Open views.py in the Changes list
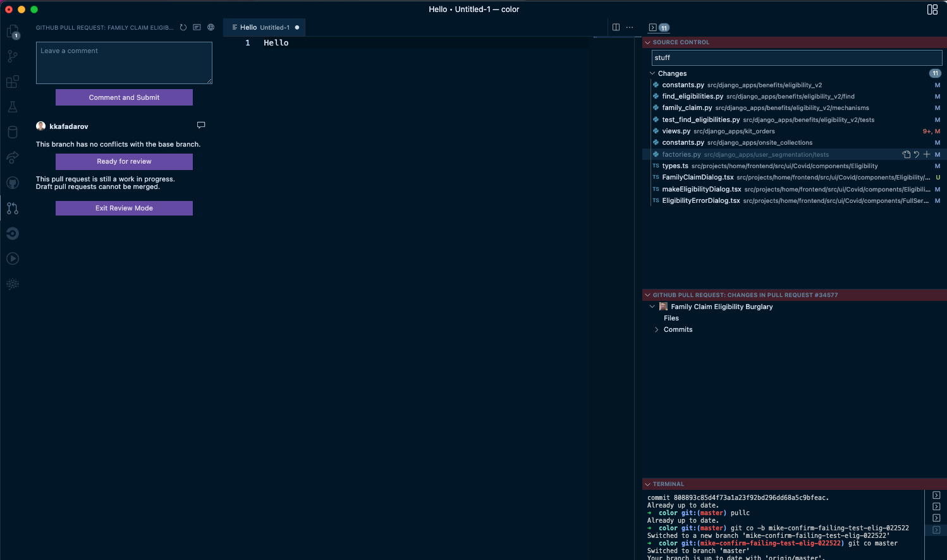Viewport: 947px width, 560px height. (x=795, y=131)
